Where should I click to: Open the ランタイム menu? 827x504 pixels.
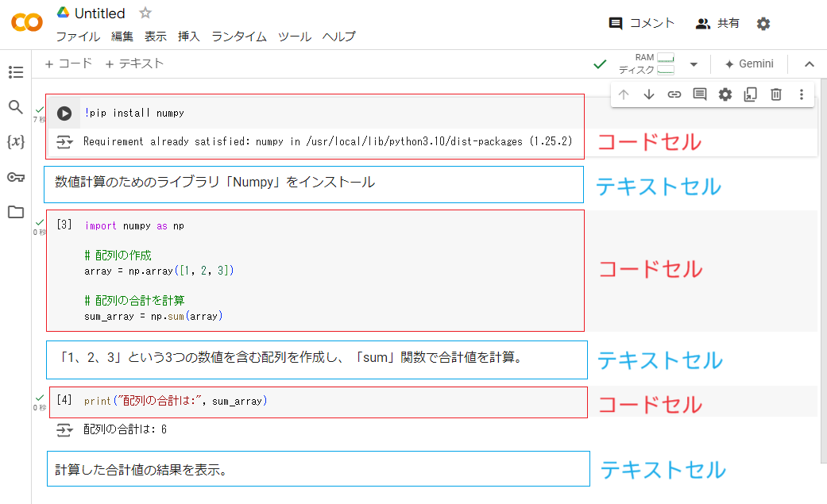237,36
